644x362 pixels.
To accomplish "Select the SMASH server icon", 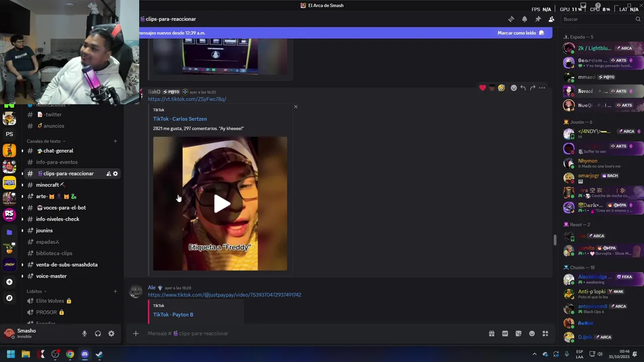I will (9, 264).
